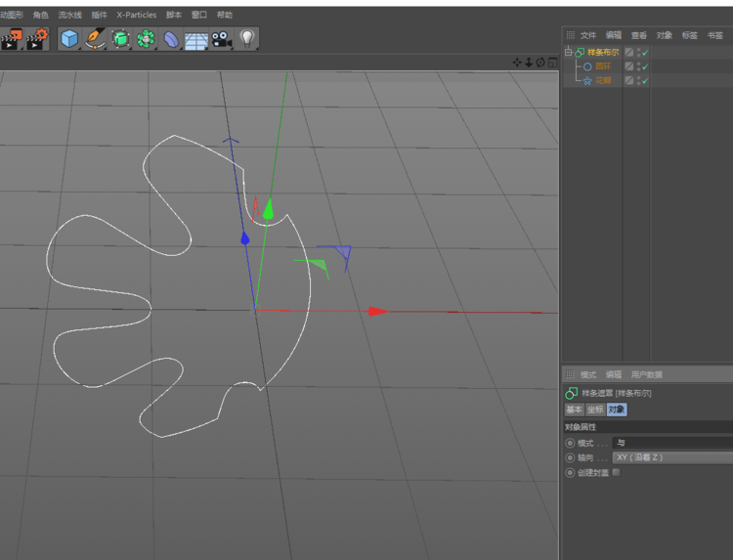Click the Camera object icon
Screen dimensions: 733x560
(x=222, y=39)
